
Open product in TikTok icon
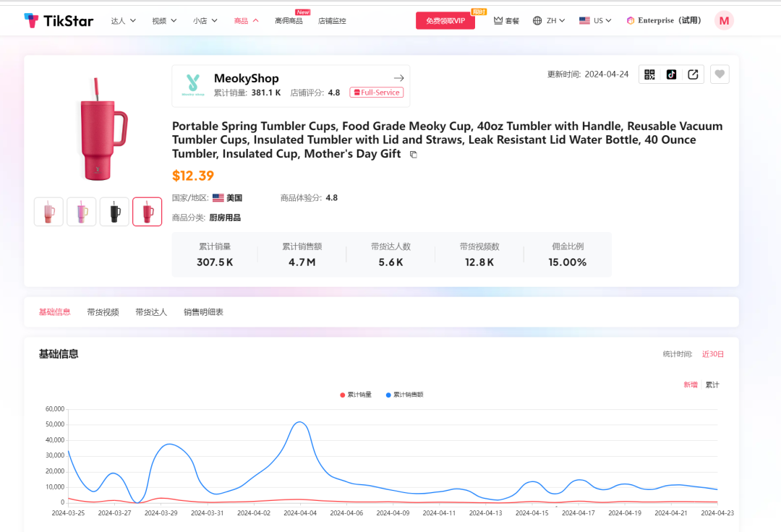click(671, 74)
